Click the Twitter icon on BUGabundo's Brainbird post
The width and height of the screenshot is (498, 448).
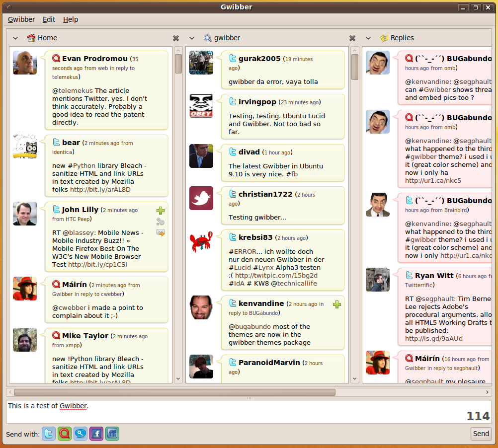click(x=410, y=200)
